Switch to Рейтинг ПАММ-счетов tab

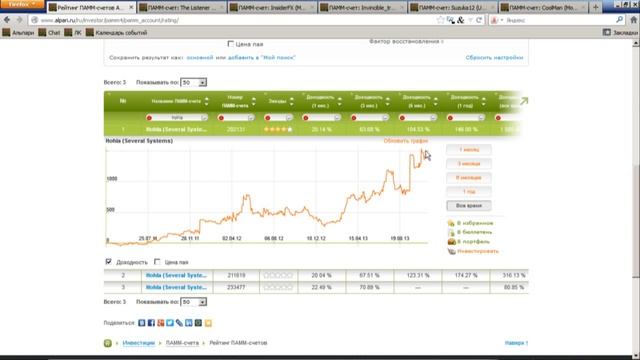tap(91, 7)
